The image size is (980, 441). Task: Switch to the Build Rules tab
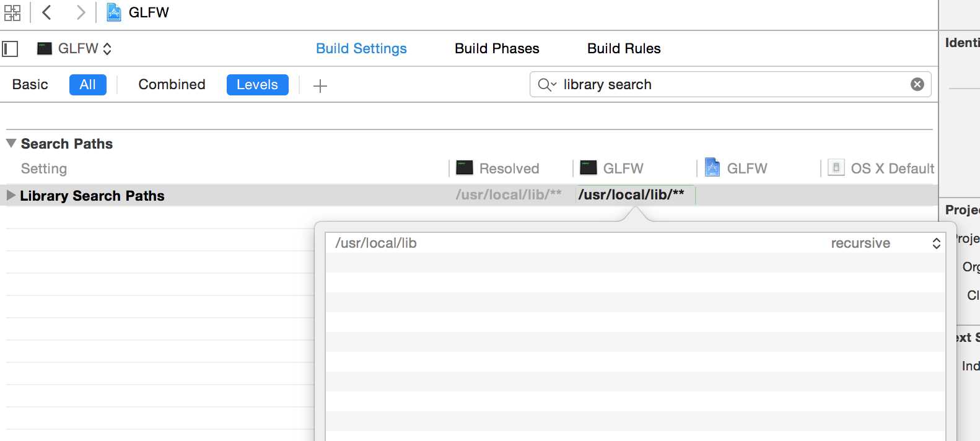tap(624, 48)
